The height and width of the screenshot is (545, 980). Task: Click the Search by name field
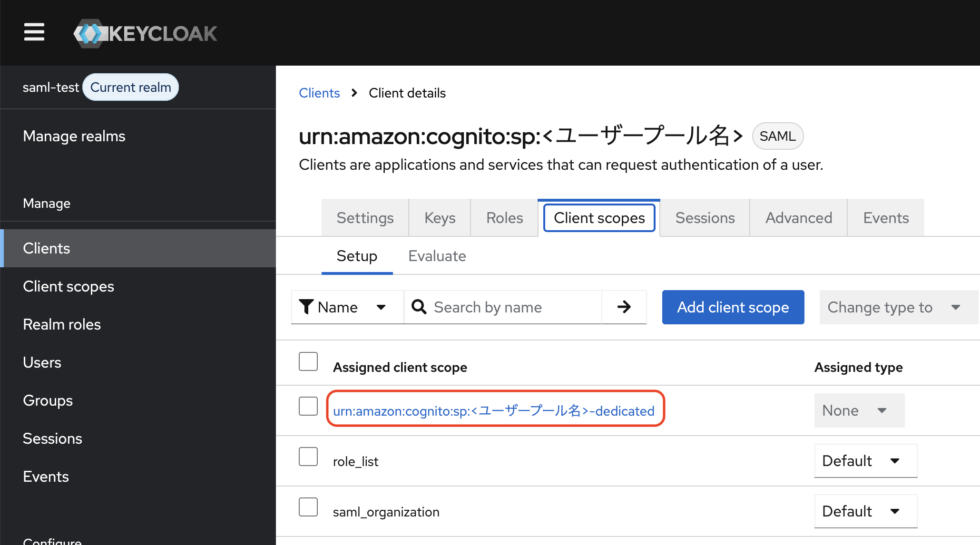[503, 307]
